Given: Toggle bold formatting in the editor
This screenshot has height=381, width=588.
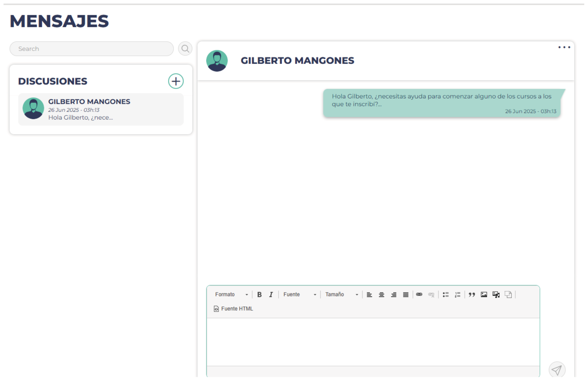Looking at the screenshot, I should point(259,295).
